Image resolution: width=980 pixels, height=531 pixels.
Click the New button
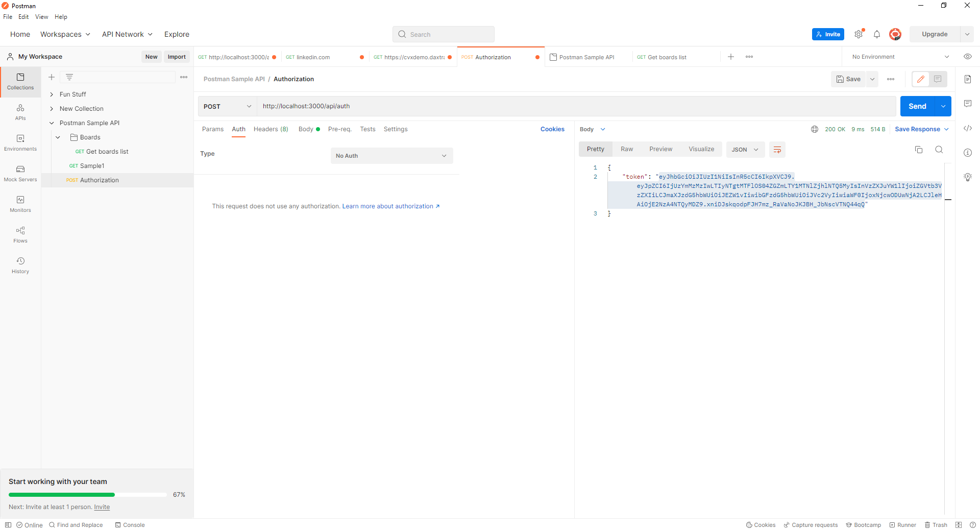point(151,57)
